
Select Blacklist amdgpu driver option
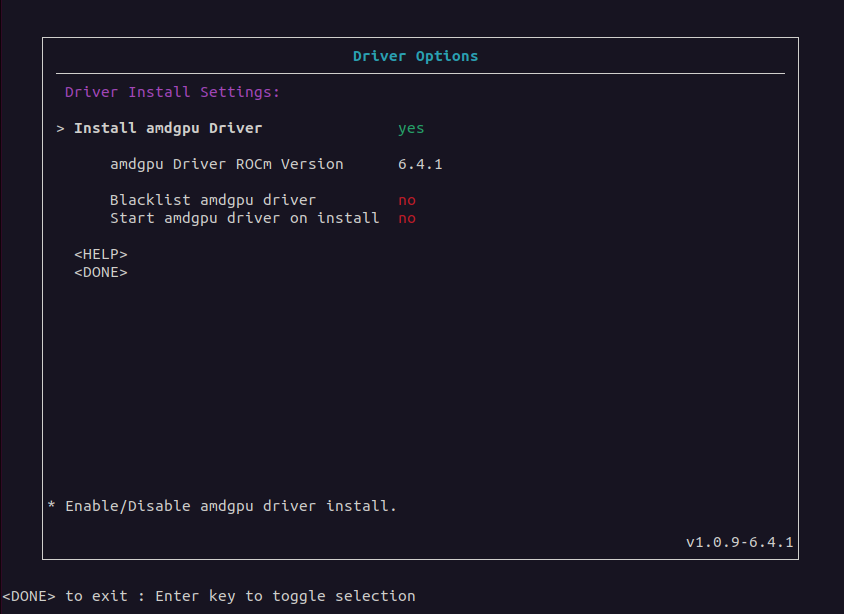click(x=213, y=200)
